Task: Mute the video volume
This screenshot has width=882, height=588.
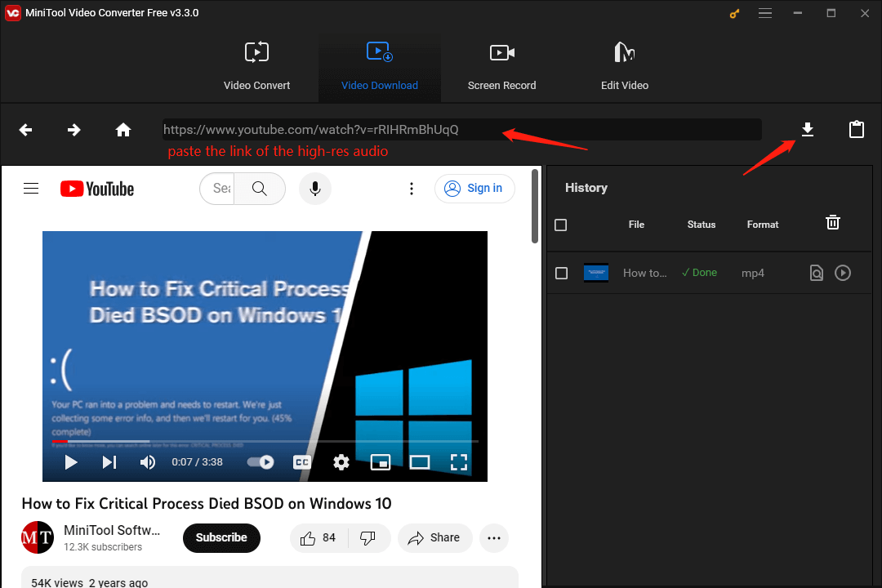Action: click(147, 462)
